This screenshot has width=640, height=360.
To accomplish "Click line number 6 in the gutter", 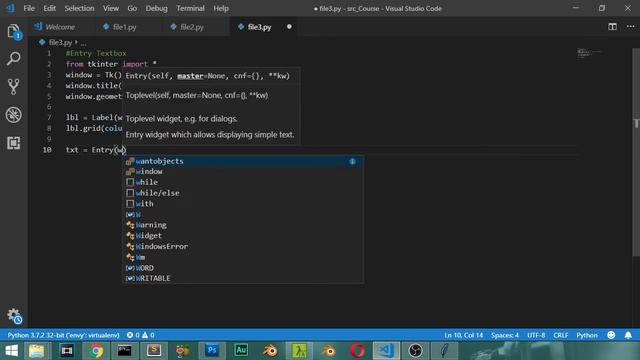I will point(49,107).
